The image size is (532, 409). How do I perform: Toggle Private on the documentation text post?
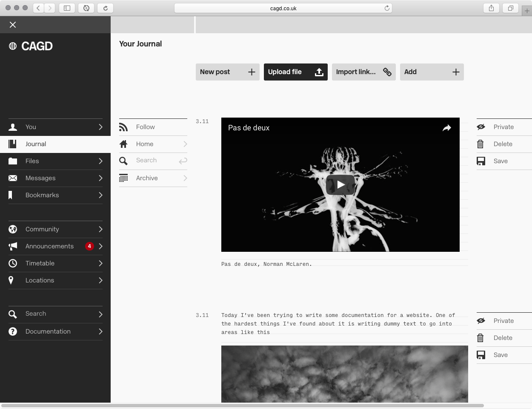click(x=504, y=321)
